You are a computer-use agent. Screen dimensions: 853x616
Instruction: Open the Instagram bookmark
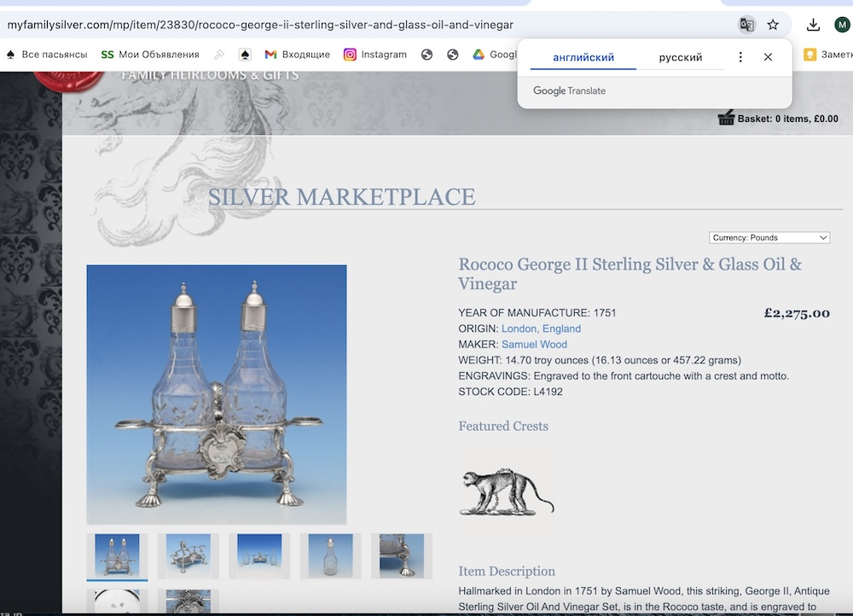pyautogui.click(x=375, y=55)
